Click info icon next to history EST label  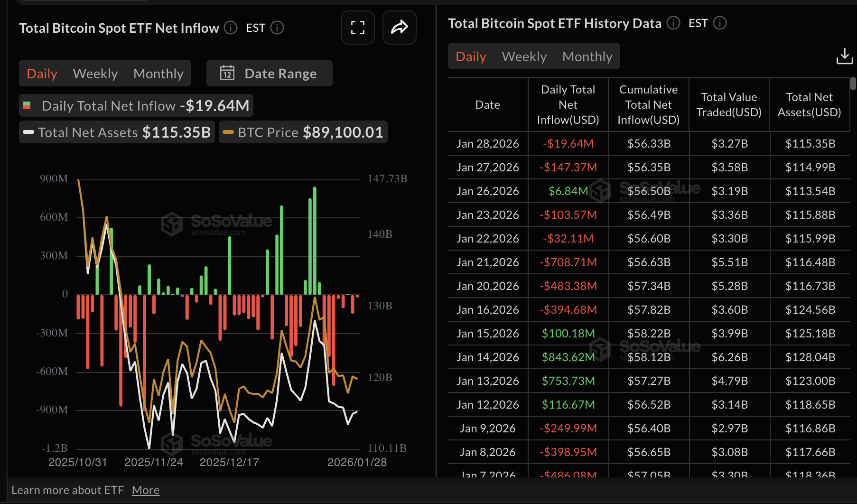coord(720,23)
